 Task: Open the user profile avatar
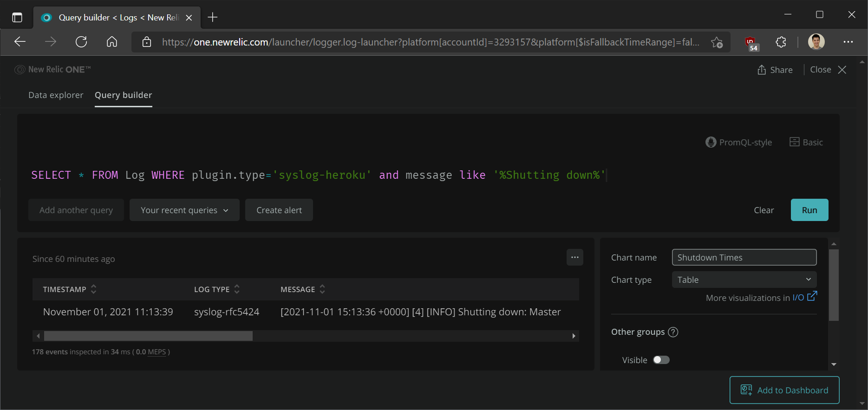[816, 42]
